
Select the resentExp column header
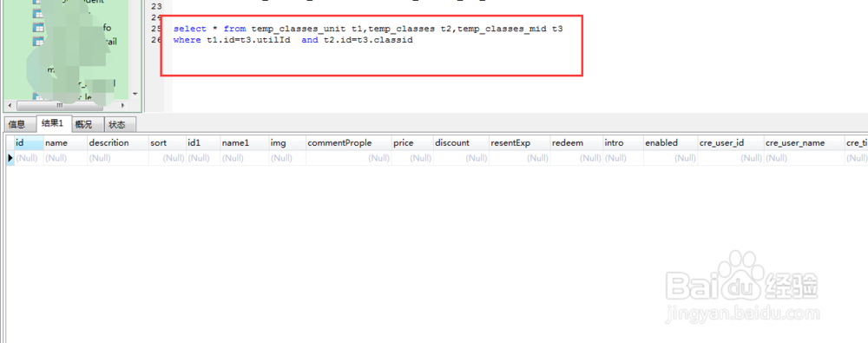[x=520, y=143]
